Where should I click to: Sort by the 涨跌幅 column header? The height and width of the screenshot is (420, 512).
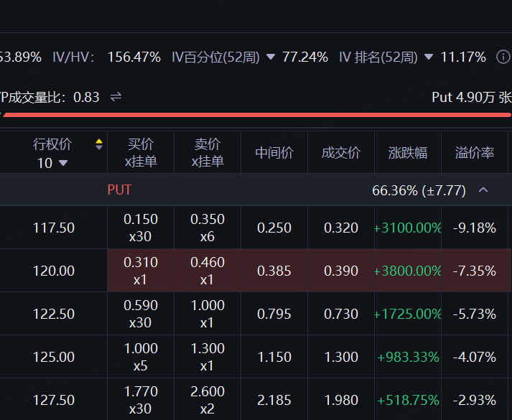point(407,152)
